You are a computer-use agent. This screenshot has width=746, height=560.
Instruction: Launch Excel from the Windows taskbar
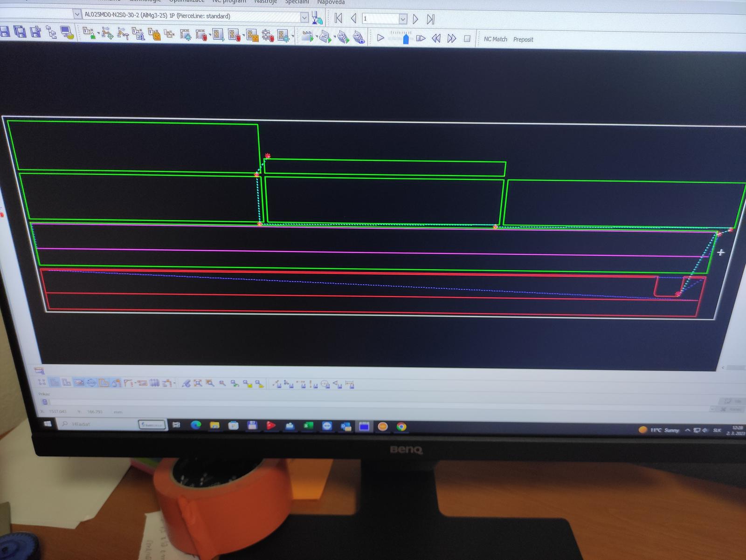(308, 426)
